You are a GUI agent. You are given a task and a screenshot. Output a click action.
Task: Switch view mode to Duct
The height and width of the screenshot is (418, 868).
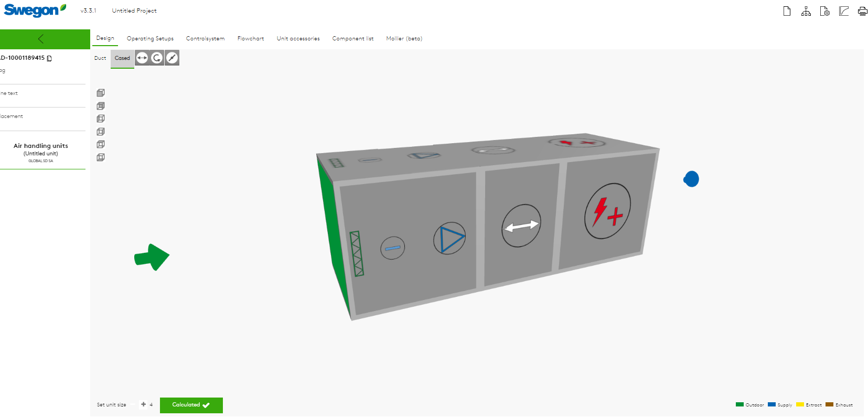[100, 58]
